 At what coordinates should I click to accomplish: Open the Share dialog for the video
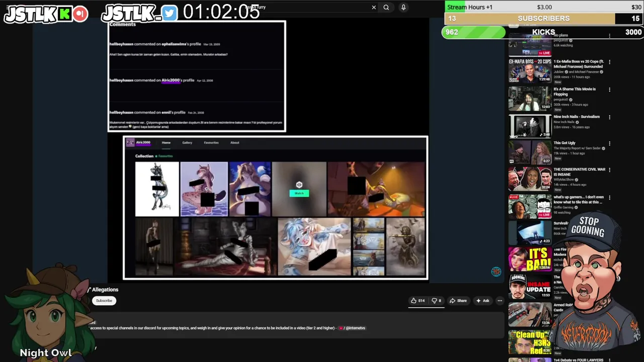(x=458, y=301)
